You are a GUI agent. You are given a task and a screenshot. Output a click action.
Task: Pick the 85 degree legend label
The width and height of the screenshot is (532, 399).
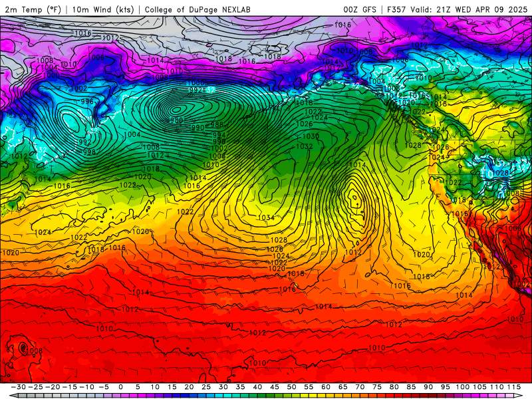coord(411,387)
